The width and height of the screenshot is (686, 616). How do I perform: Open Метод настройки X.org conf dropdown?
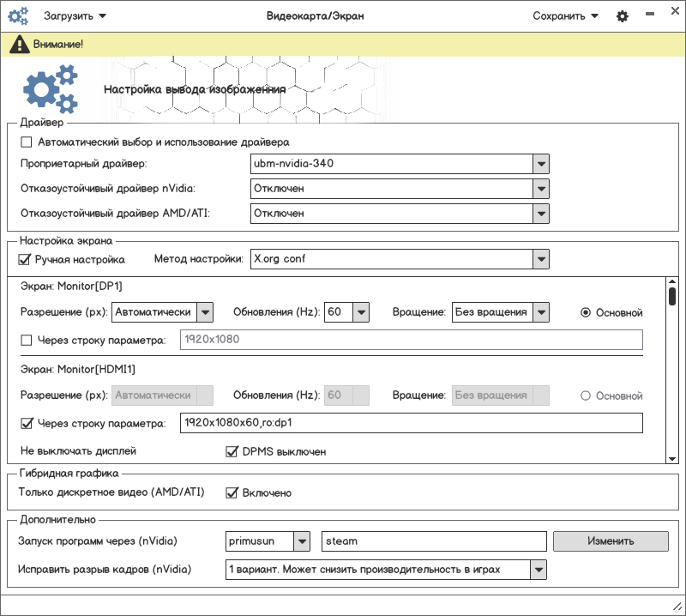tap(539, 259)
